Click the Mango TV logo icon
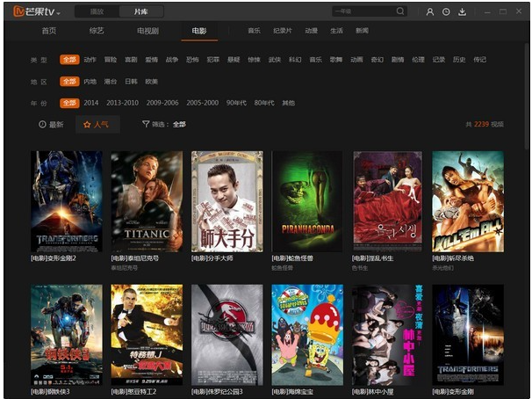Image resolution: width=532 pixels, height=399 pixels. click(x=18, y=11)
